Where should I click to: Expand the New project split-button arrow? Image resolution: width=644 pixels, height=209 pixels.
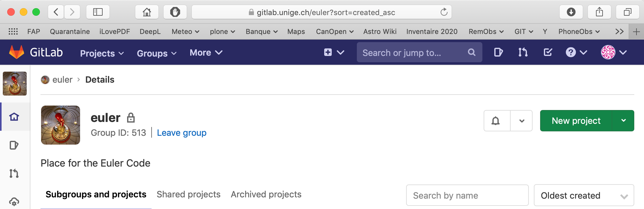[x=624, y=120]
